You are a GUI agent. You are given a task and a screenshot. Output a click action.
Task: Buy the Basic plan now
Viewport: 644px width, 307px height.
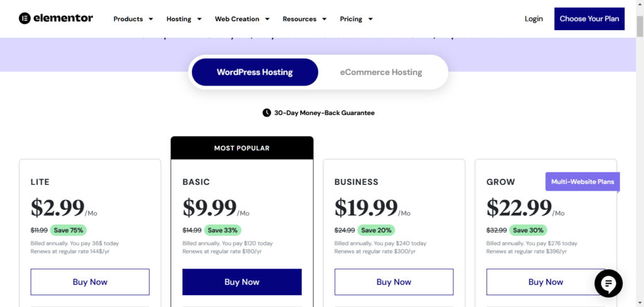(x=242, y=282)
